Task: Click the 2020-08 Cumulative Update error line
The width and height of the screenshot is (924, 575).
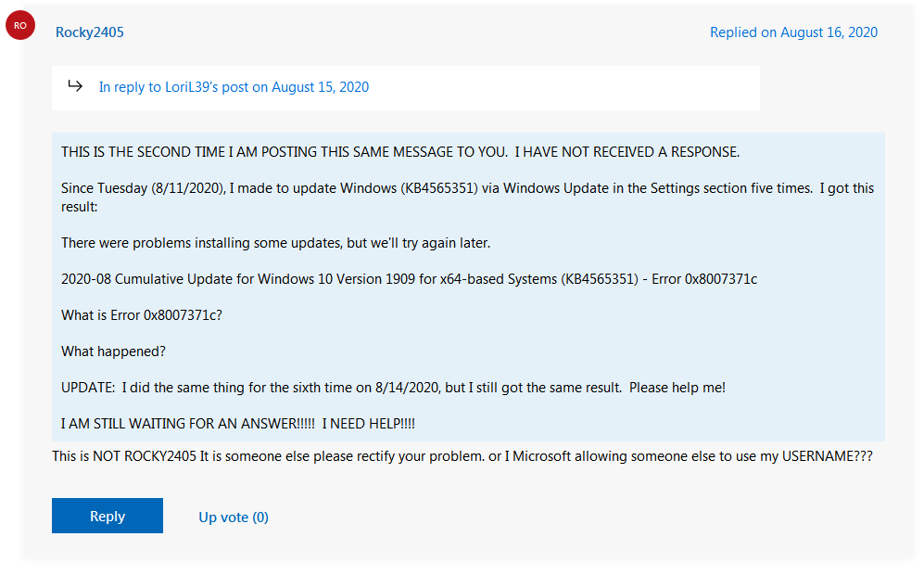Action: tap(409, 279)
